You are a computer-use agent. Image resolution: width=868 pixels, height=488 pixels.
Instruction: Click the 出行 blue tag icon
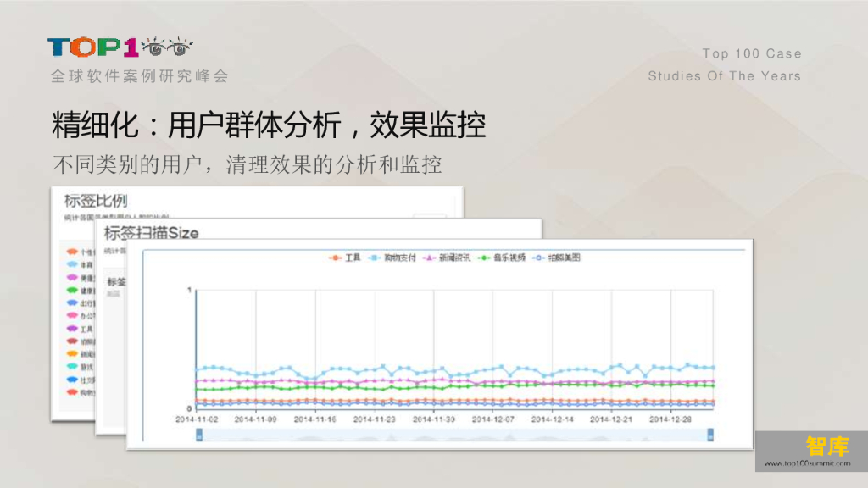(x=73, y=303)
